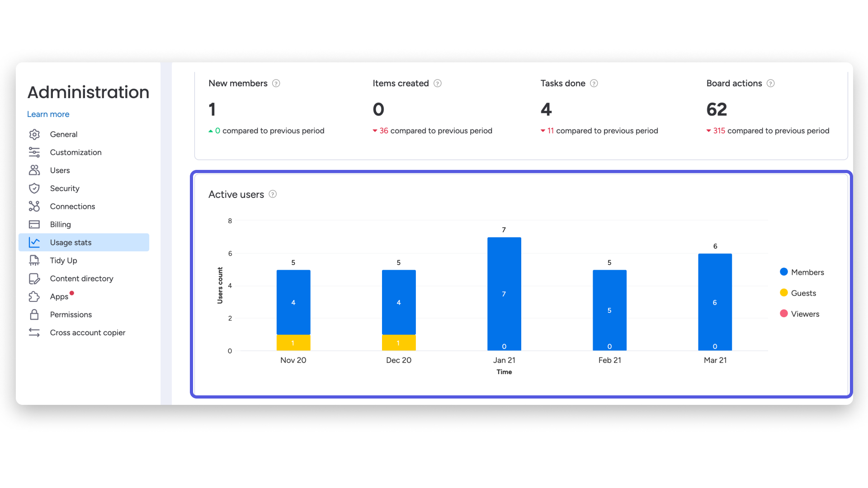Viewport: 868px width, 488px height.
Task: Click the Usage stats chart icon
Action: [x=34, y=243]
